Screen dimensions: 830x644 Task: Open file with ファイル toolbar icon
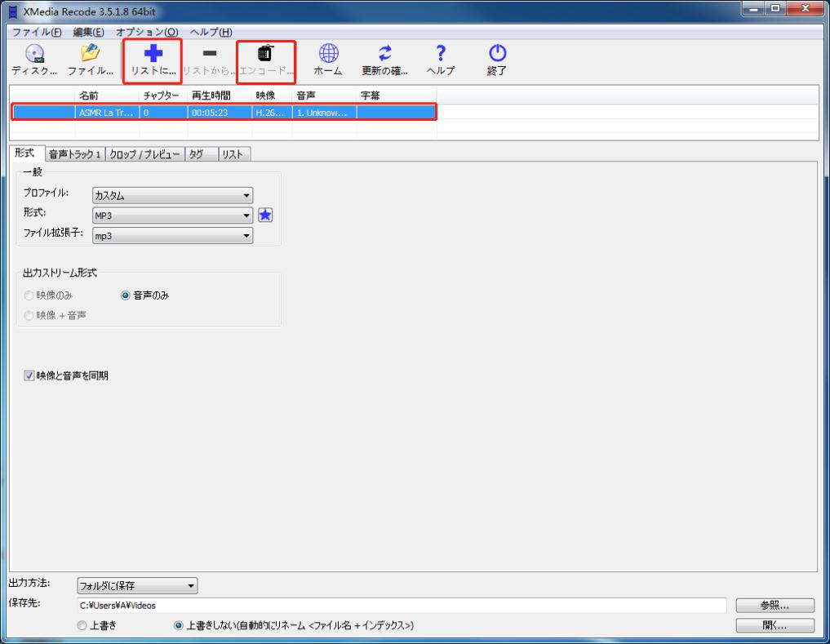tap(91, 60)
